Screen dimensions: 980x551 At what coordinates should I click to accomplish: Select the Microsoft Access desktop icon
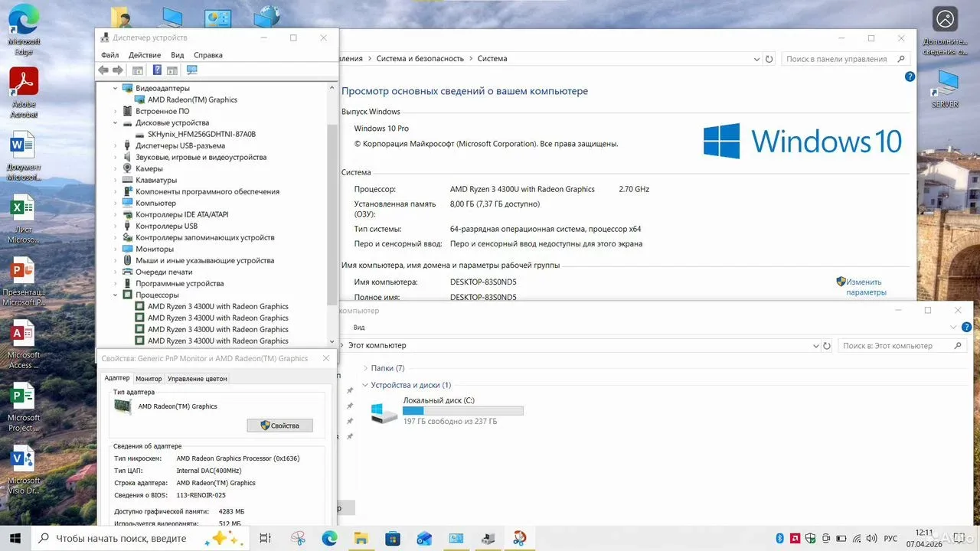pos(24,344)
